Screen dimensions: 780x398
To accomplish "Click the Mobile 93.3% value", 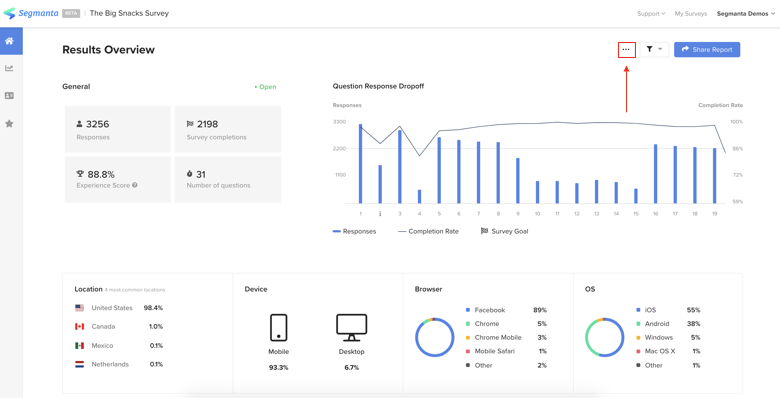I will click(279, 368).
